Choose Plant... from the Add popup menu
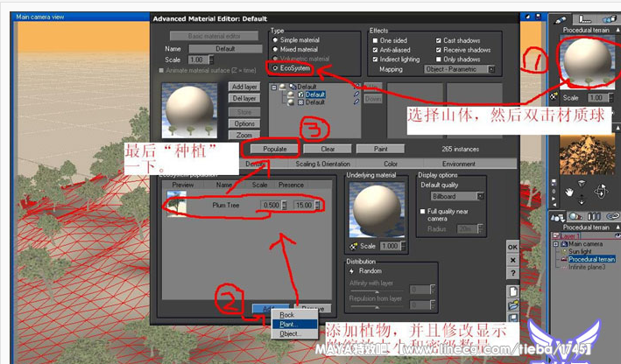This screenshot has height=364, width=621. (x=288, y=324)
